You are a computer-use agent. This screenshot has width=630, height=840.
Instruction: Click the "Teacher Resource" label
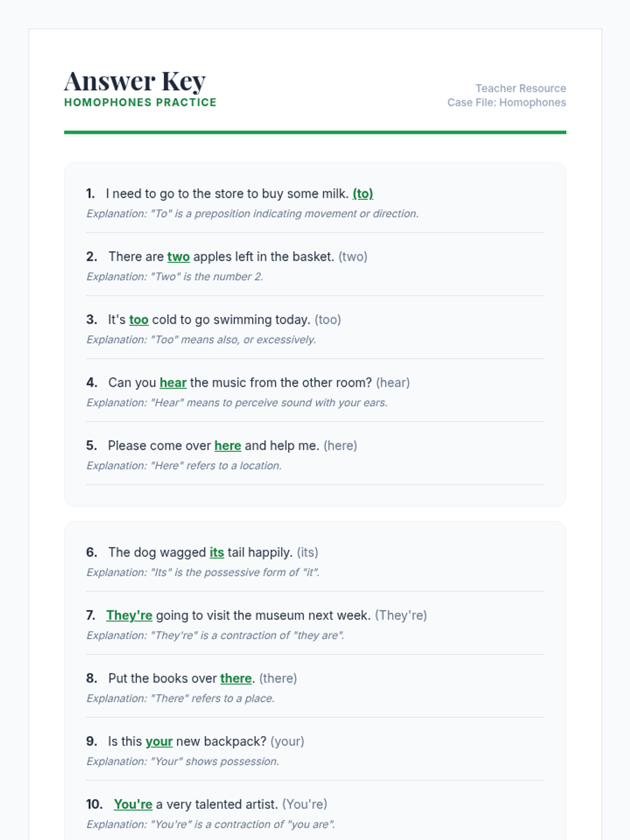coord(520,88)
